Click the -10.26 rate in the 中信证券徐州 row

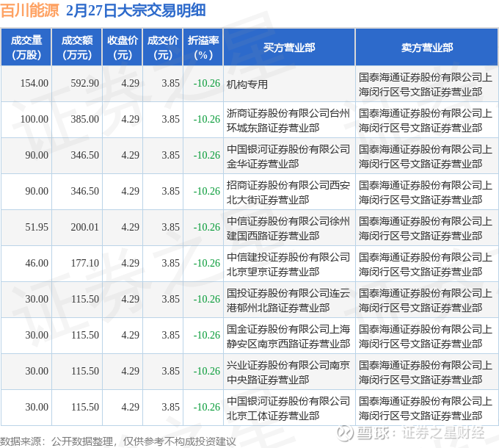207,227
